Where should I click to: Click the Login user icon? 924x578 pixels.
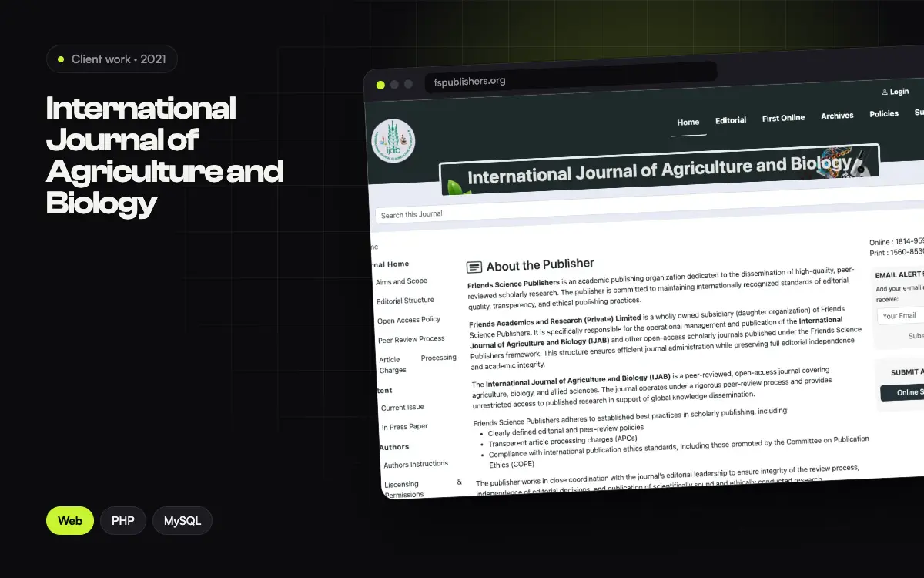(x=885, y=92)
